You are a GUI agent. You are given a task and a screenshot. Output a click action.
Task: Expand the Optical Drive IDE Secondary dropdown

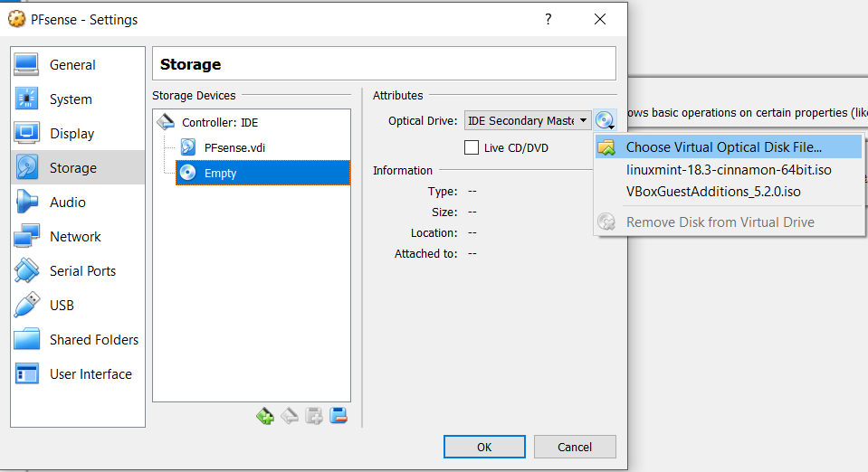coord(528,120)
